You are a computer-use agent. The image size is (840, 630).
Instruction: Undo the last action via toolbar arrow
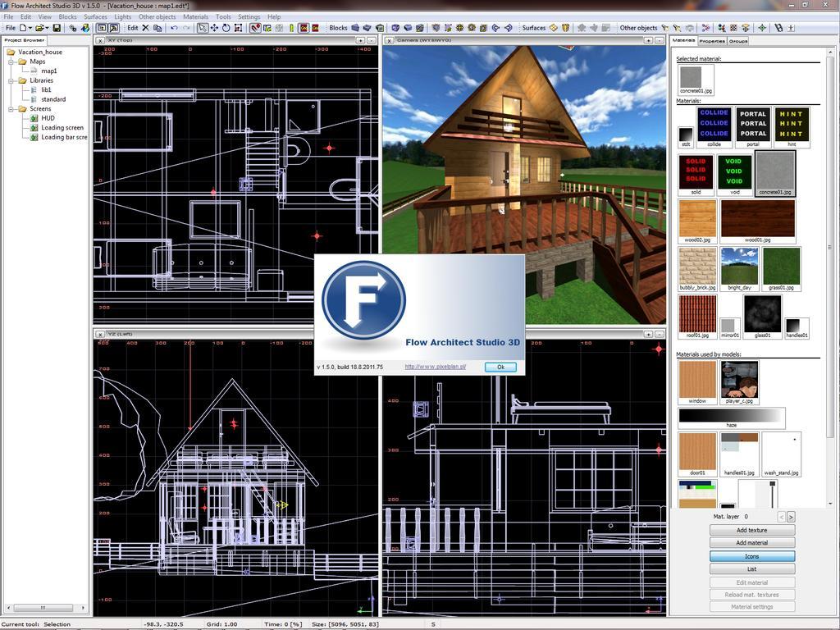[175, 28]
